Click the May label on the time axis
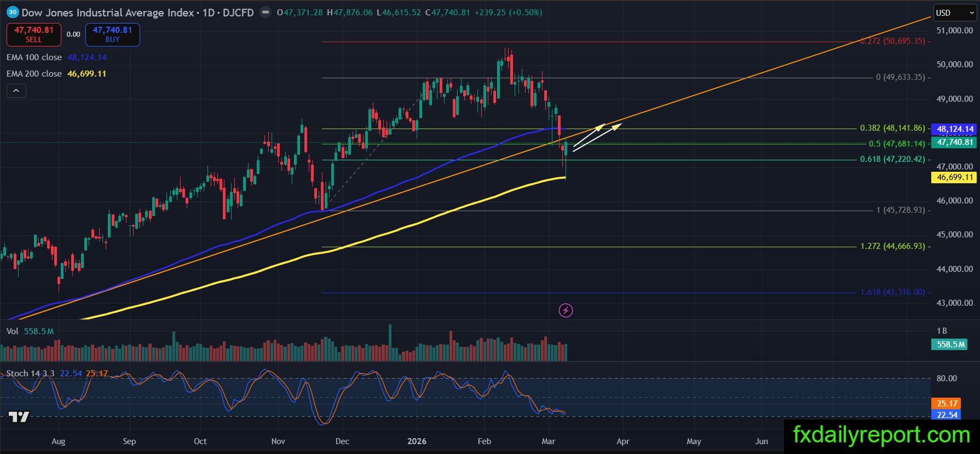Screen dimensions: 980x454 click(694, 441)
